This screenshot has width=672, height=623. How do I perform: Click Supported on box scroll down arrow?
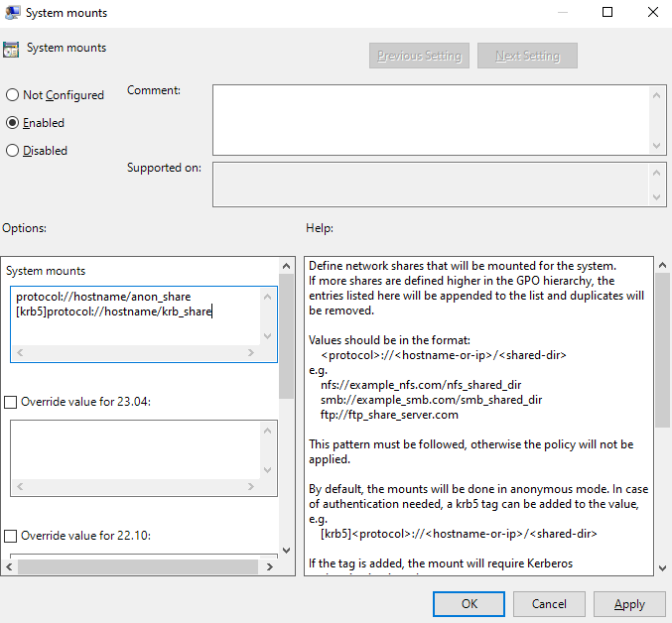(656, 197)
